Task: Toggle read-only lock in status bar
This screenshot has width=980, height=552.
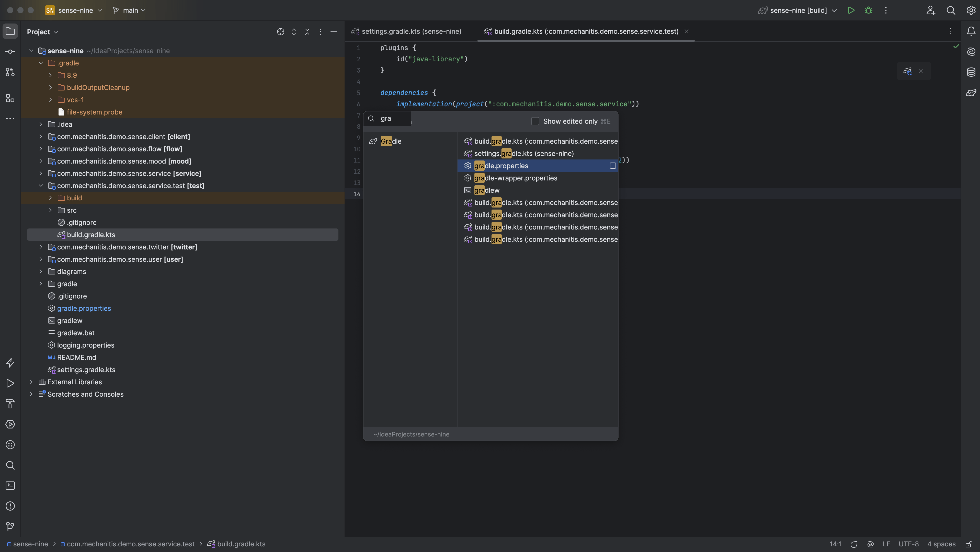Action: click(969, 544)
